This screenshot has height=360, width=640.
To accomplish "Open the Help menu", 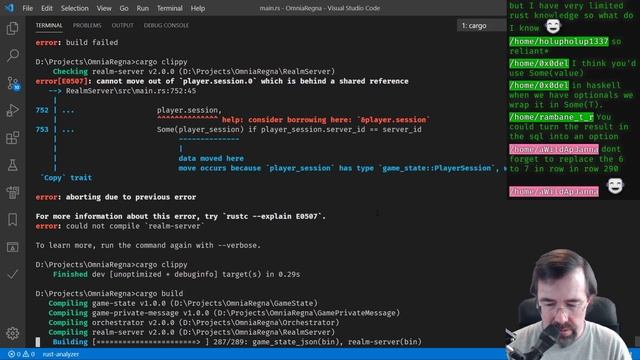I will point(198,8).
